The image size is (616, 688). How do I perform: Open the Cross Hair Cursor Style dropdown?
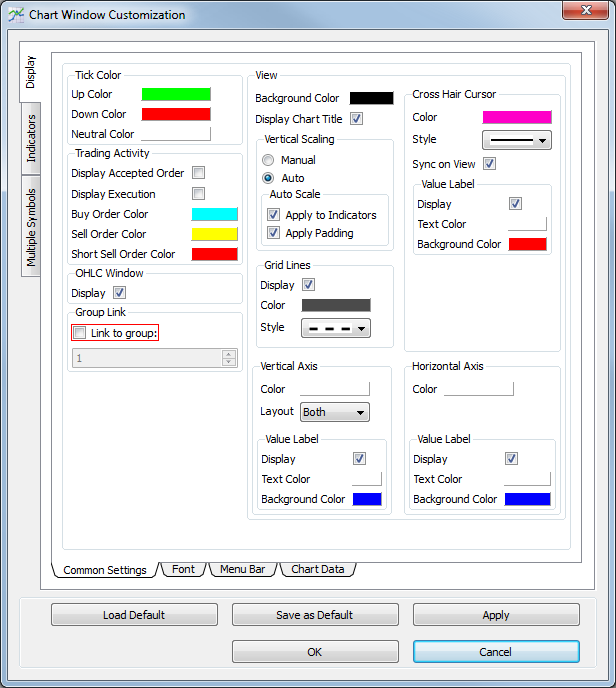(x=517, y=140)
